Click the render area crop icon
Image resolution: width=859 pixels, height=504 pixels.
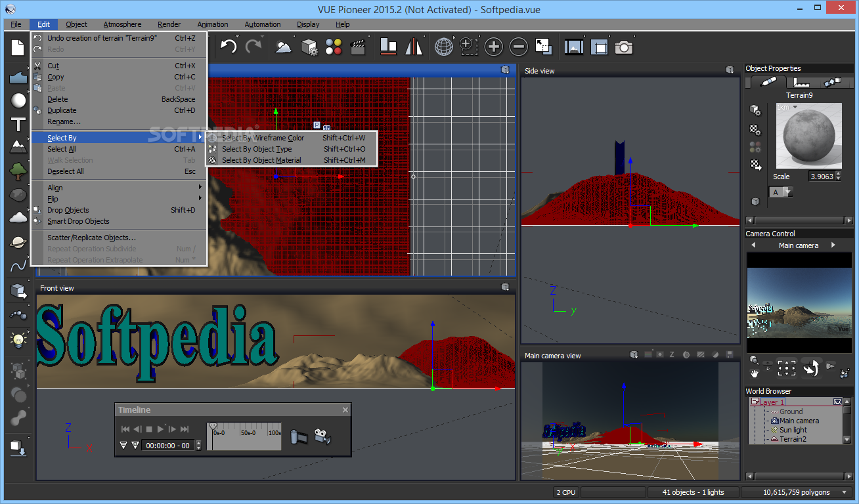pyautogui.click(x=599, y=47)
